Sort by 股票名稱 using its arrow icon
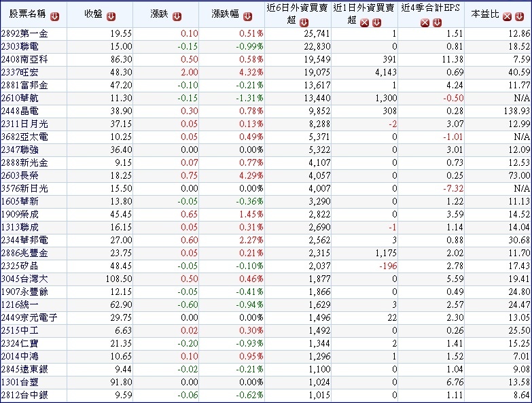This screenshot has height=403, width=532. (x=54, y=16)
